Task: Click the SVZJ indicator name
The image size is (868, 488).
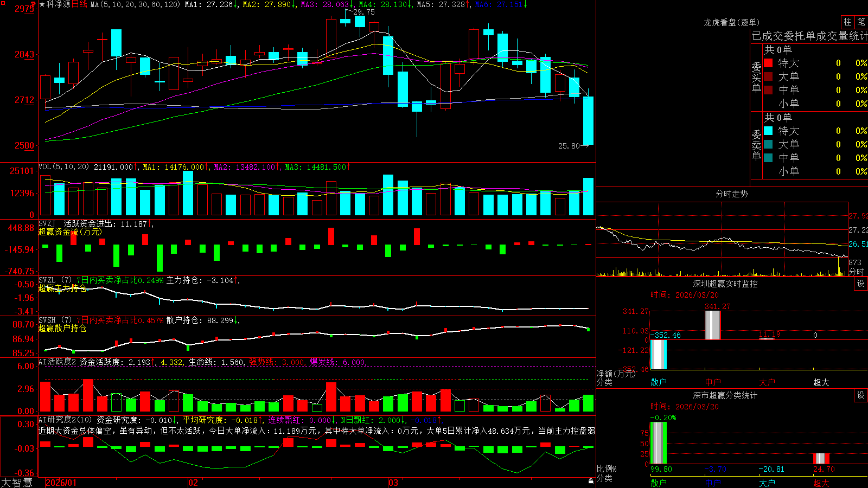Action: click(x=47, y=224)
